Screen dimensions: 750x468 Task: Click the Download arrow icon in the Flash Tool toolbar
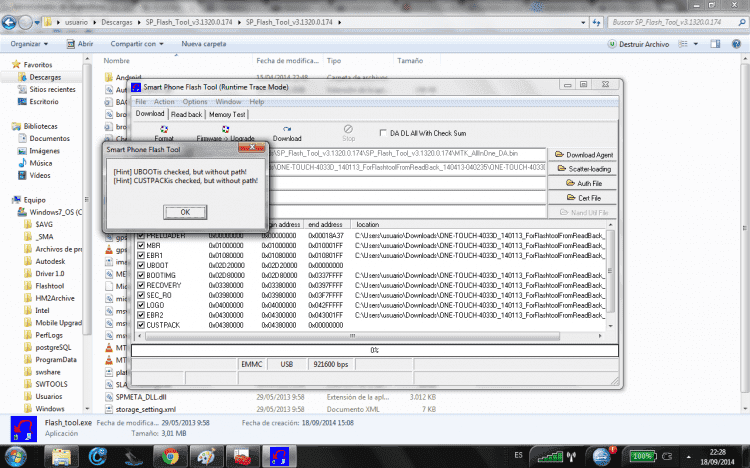[x=287, y=129]
